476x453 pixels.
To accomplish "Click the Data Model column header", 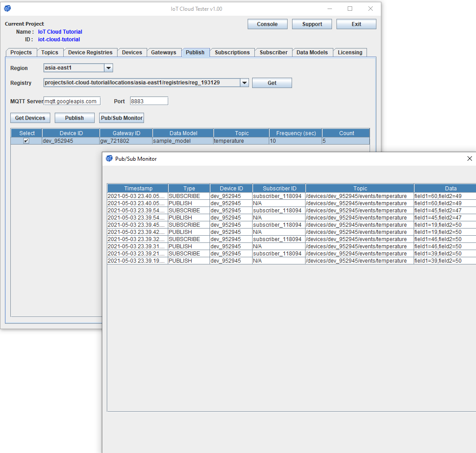I will 183,133.
